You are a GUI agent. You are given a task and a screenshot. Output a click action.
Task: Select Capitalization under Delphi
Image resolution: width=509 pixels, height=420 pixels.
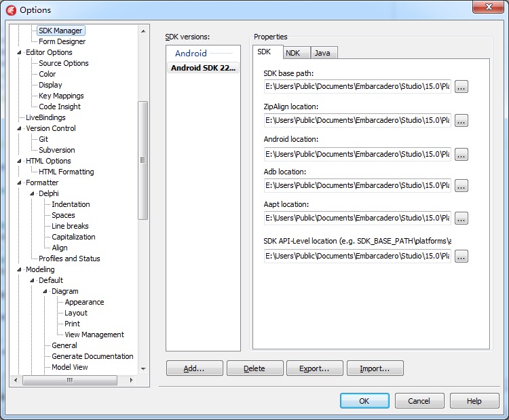[74, 237]
